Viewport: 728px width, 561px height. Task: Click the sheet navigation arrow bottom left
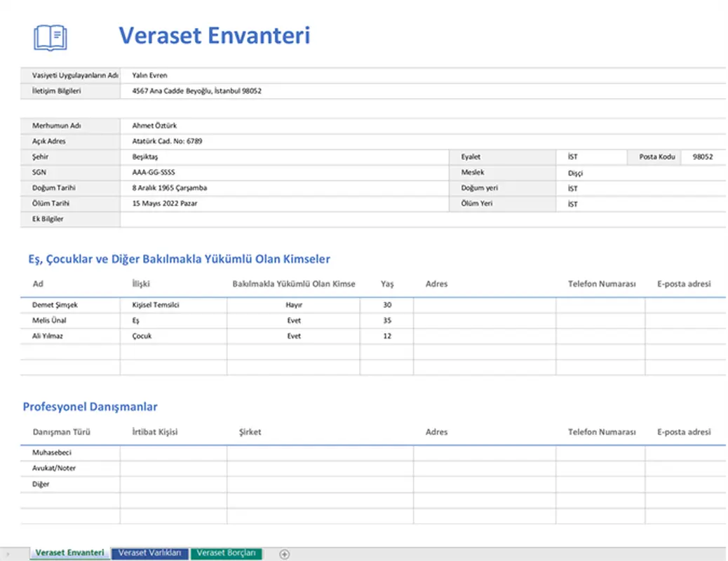tap(6, 553)
